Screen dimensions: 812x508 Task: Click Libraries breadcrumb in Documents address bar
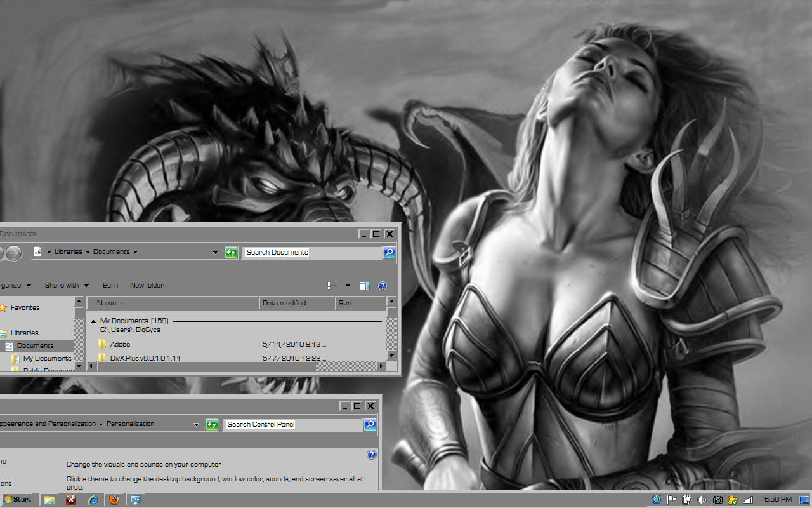[68, 251]
